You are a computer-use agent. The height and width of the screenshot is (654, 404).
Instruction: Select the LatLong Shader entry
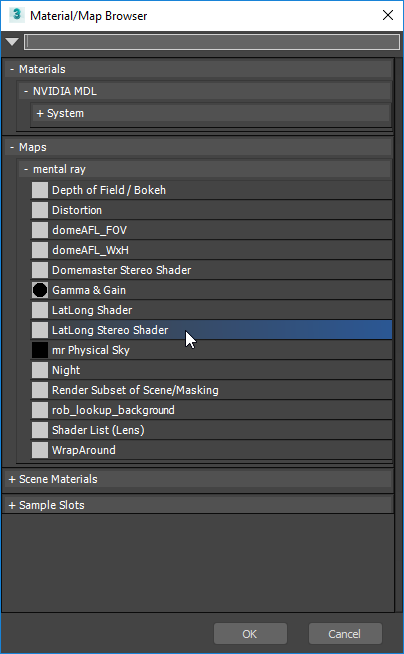pyautogui.click(x=211, y=310)
